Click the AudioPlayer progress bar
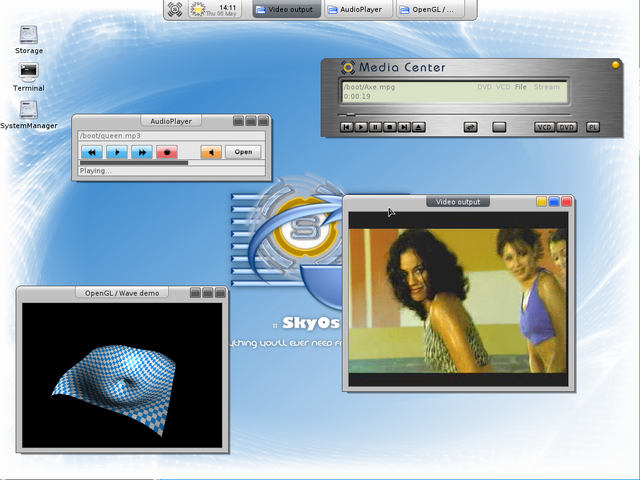The height and width of the screenshot is (480, 640). pos(171,163)
